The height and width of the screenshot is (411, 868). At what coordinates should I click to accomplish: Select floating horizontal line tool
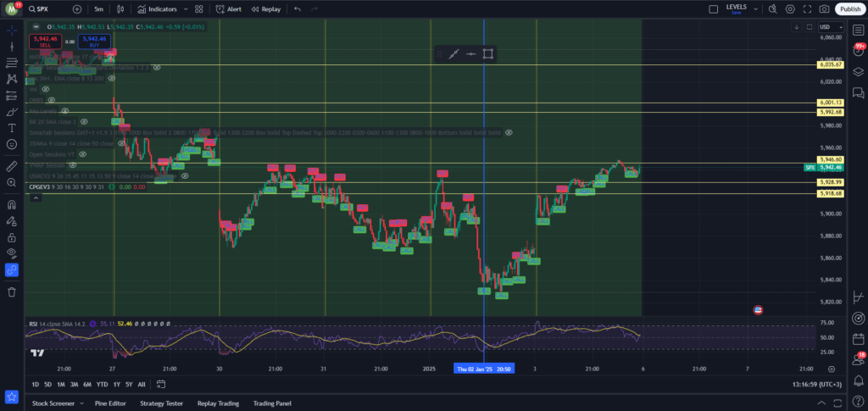[x=471, y=53]
